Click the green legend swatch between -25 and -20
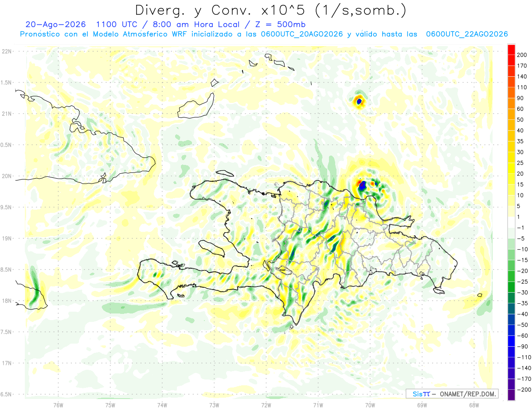 click(511, 276)
